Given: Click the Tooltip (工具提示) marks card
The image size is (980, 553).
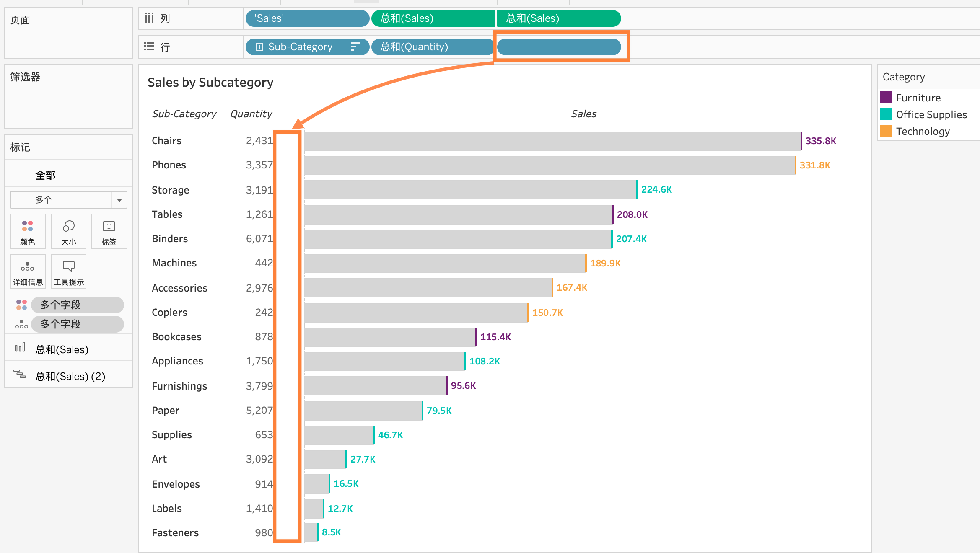Looking at the screenshot, I should point(68,271).
